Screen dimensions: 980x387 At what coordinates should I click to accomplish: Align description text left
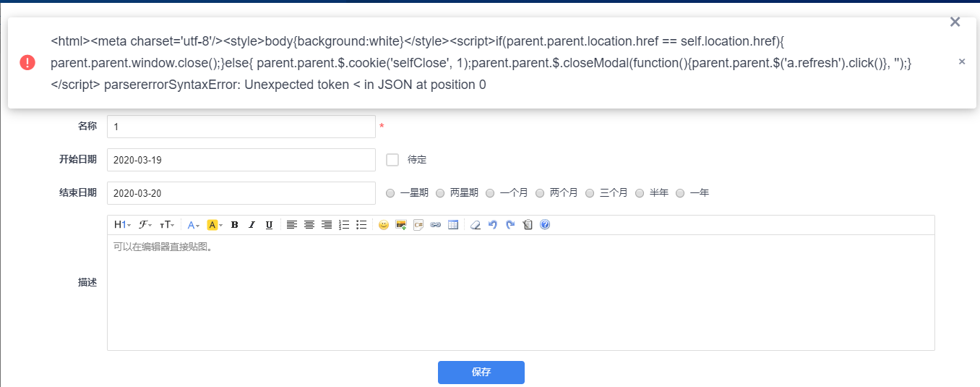coord(291,225)
